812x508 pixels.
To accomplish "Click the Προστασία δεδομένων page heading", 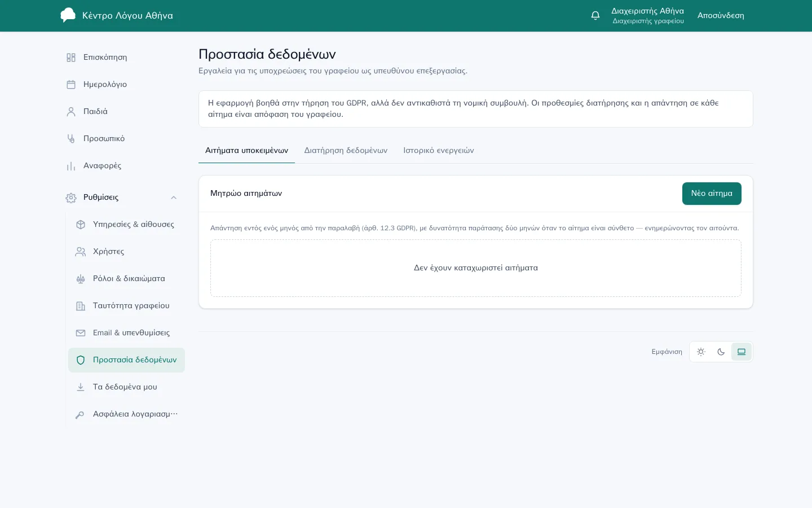I will coord(267,54).
